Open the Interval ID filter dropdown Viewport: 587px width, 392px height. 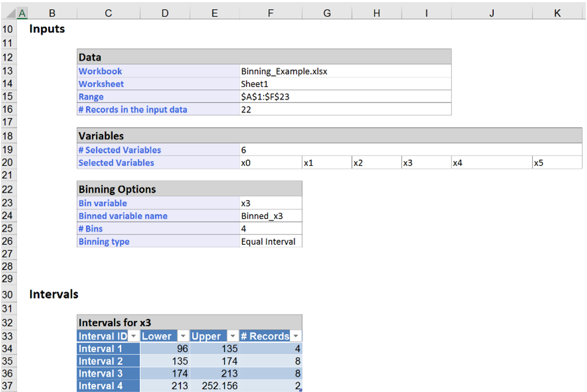134,336
